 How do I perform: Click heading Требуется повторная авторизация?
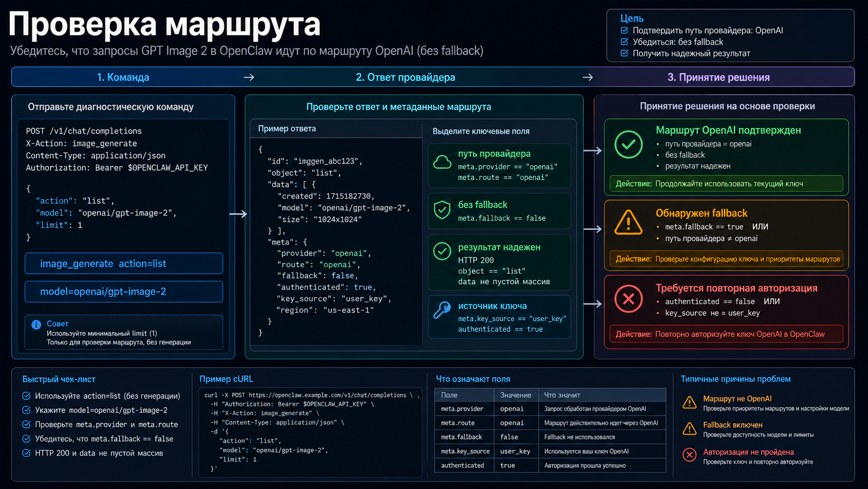pyautogui.click(x=737, y=288)
